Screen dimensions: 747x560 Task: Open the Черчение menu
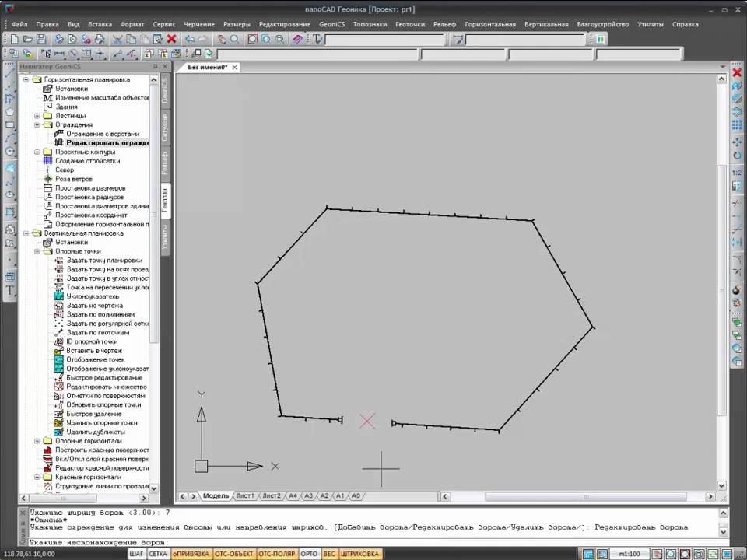pyautogui.click(x=199, y=24)
